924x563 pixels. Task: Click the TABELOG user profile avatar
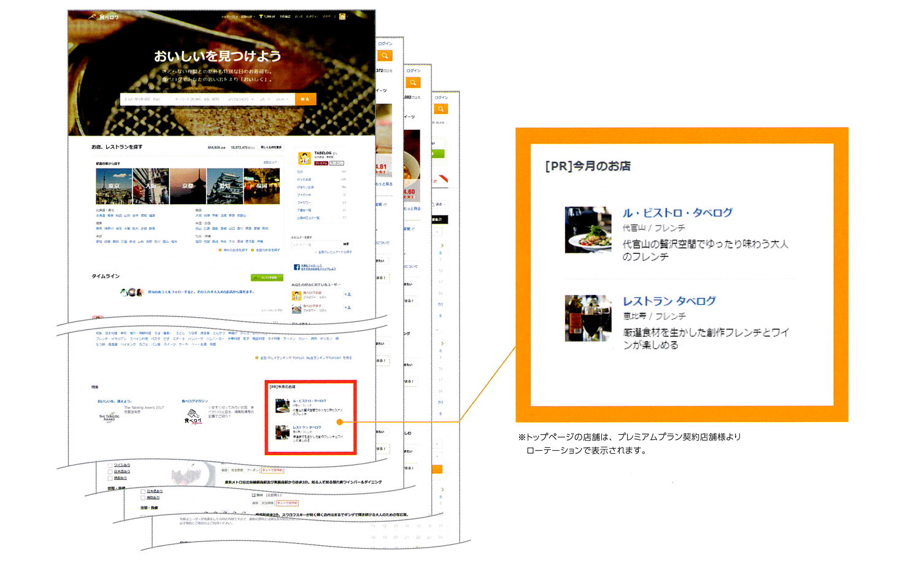coord(304,158)
